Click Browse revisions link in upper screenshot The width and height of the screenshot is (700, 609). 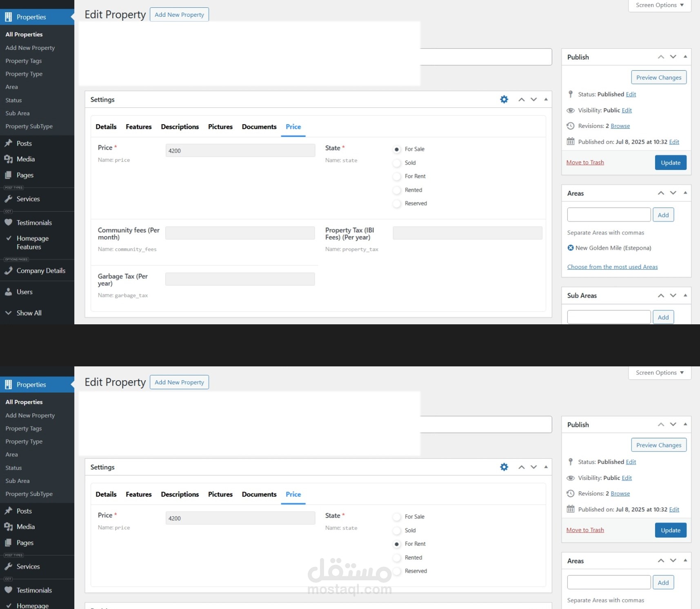[x=620, y=126]
